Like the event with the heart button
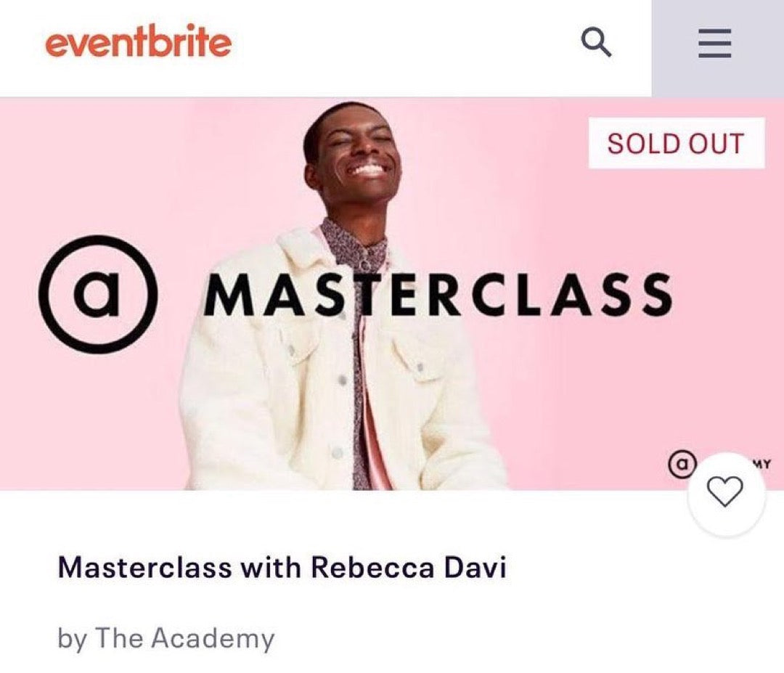 pos(725,494)
